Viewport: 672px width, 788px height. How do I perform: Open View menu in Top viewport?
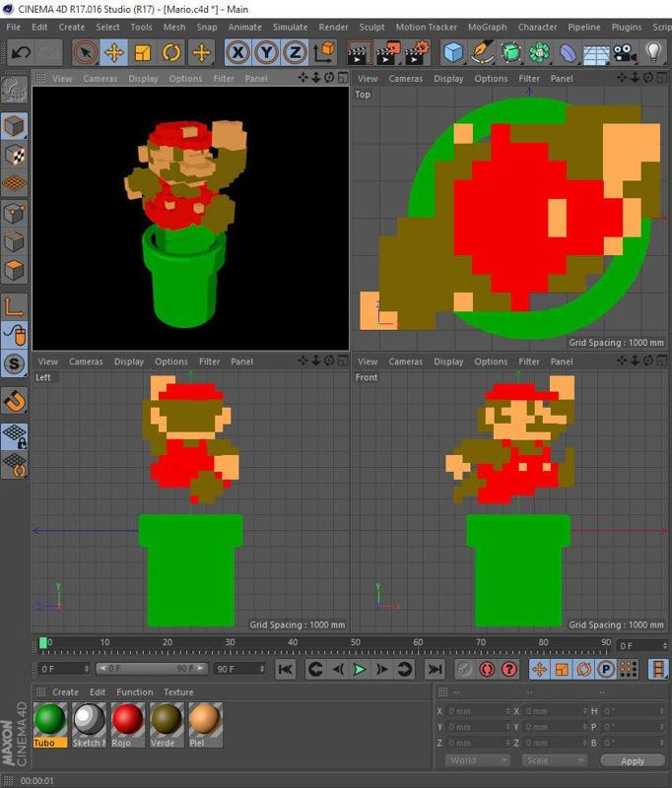[x=368, y=79]
